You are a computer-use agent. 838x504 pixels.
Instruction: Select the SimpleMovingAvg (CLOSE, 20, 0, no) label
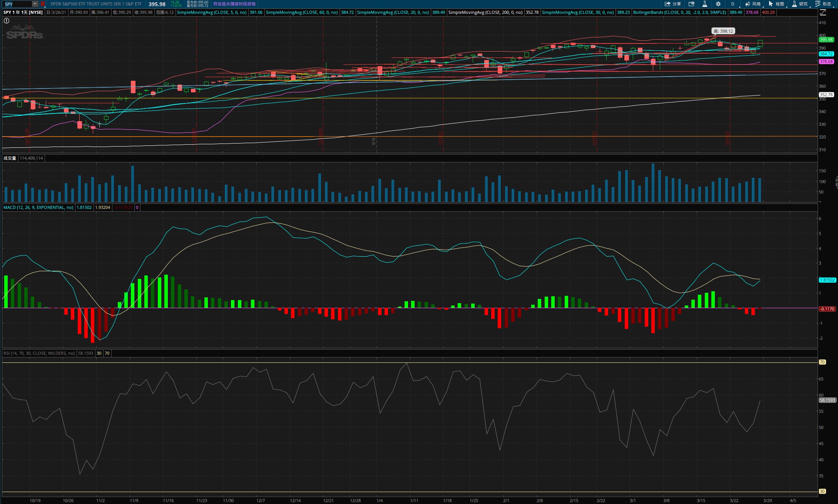tap(393, 12)
